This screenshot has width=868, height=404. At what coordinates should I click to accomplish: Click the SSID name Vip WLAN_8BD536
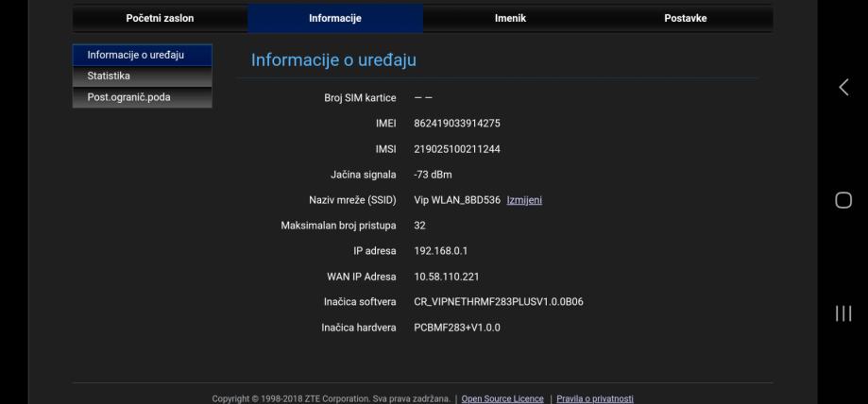(x=457, y=200)
